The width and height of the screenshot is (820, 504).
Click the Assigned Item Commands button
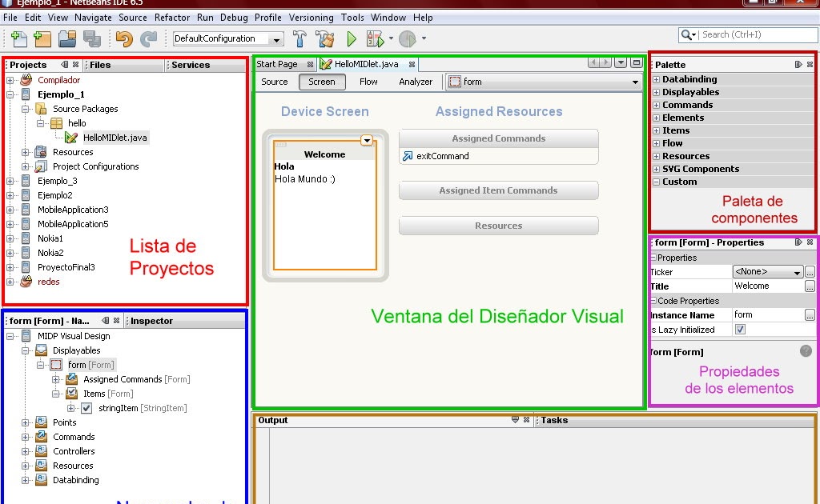click(498, 190)
